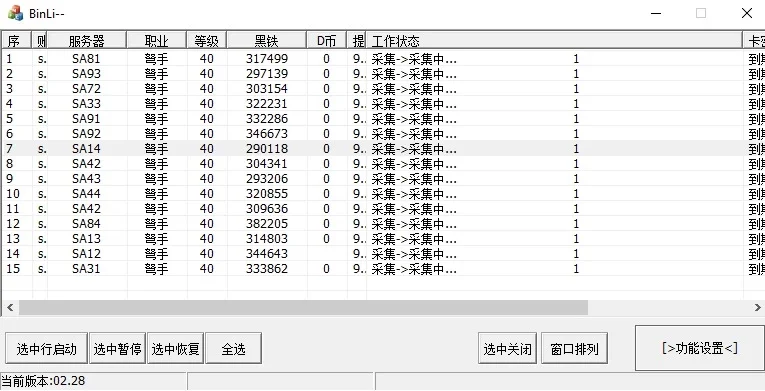Click the 序 column header
Screen dimensions: 765x391
click(x=17, y=41)
